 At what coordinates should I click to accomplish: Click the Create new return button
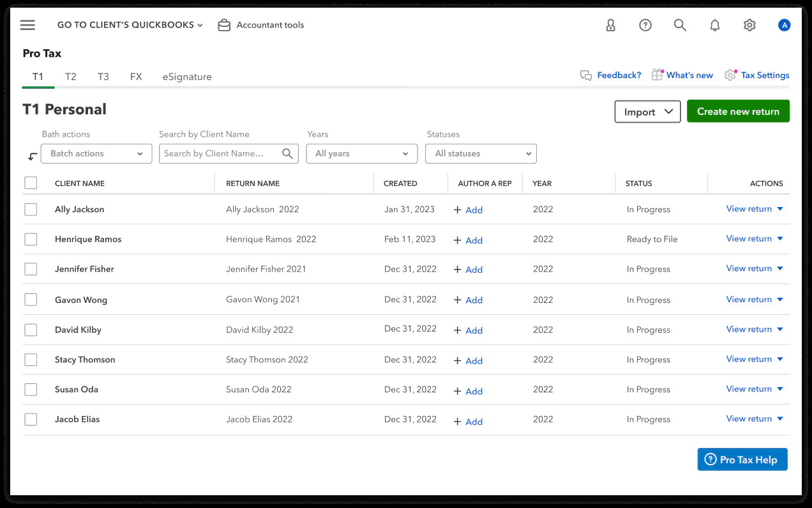[x=738, y=111]
